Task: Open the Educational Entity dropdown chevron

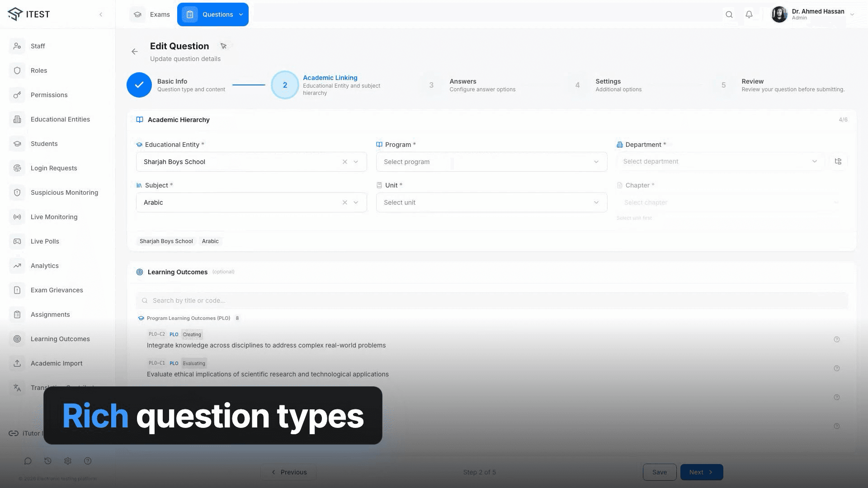Action: 356,162
